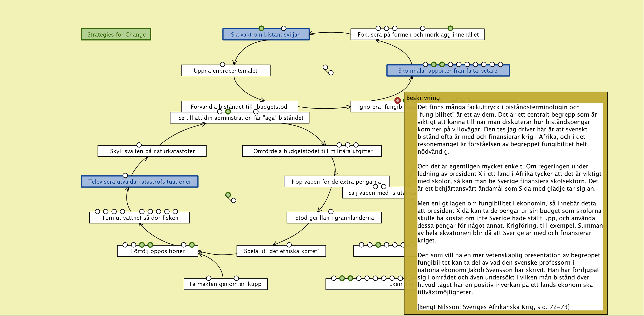Select the Ta makten genom en kupp node
The height and width of the screenshot is (316, 644).
[x=225, y=284]
